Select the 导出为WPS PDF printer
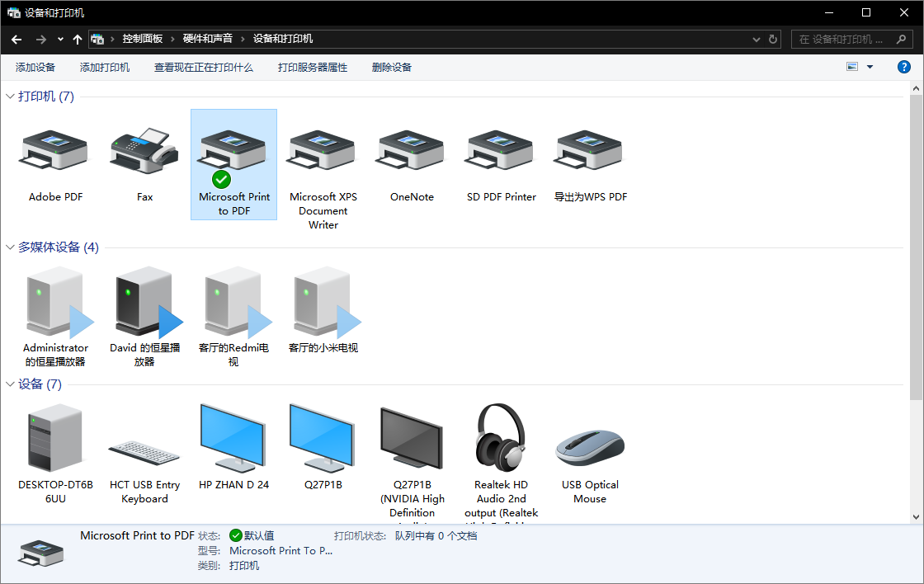This screenshot has width=924, height=584. 590,164
